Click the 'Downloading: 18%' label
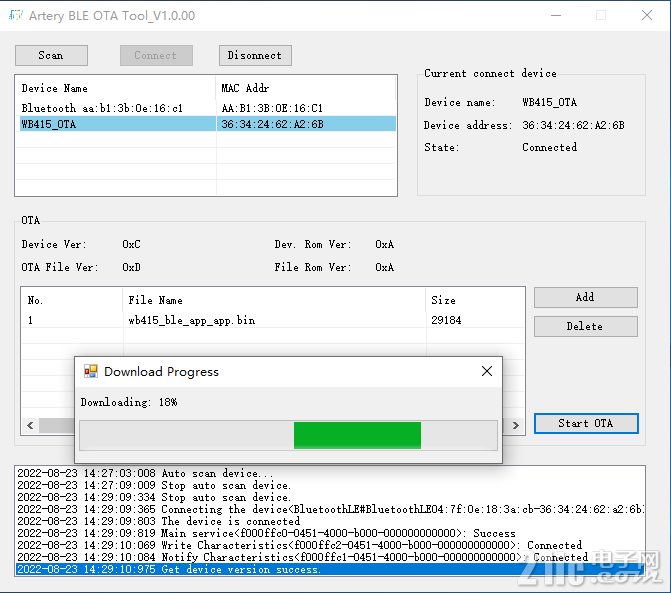 coord(129,402)
